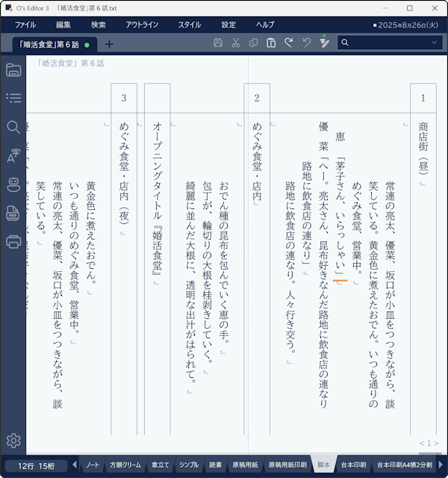Click the printer icon in sidebar

[13, 241]
